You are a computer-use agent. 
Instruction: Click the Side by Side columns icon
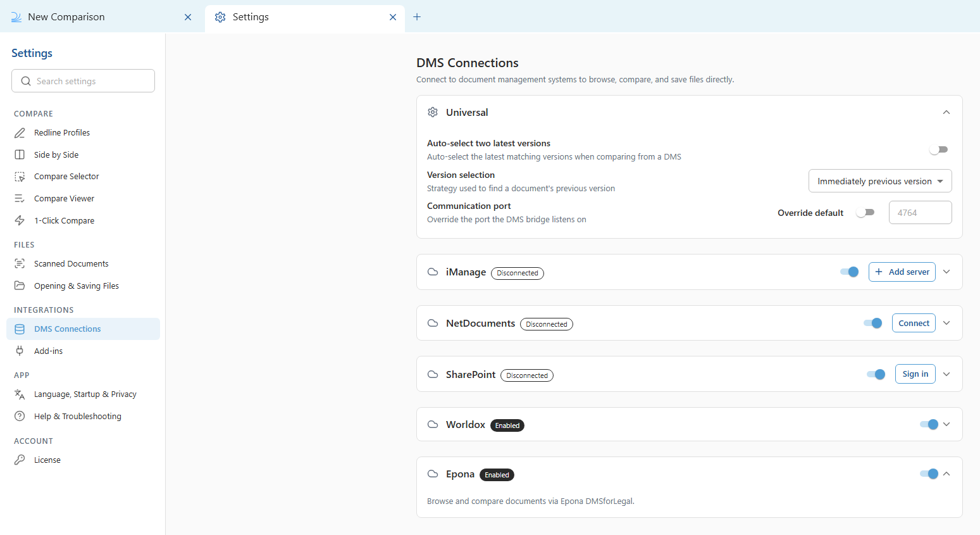point(20,154)
